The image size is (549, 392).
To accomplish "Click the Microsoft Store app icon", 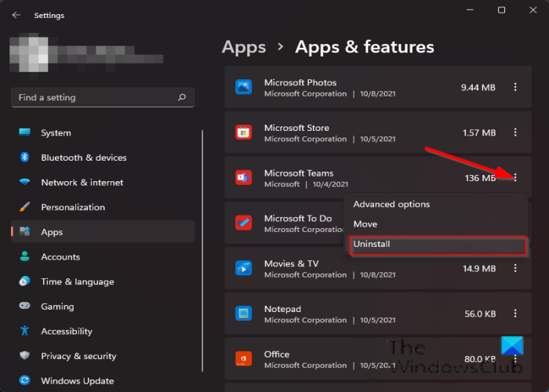I will coord(243,133).
